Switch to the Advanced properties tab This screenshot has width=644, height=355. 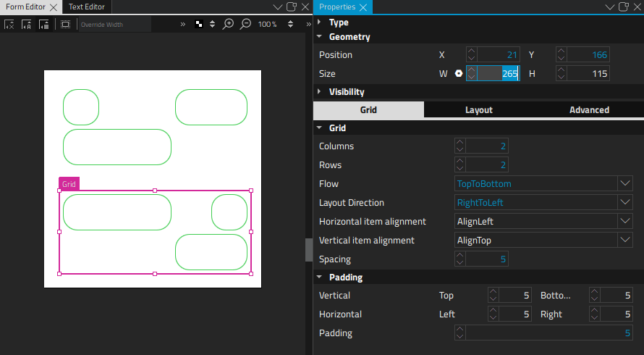pos(589,110)
